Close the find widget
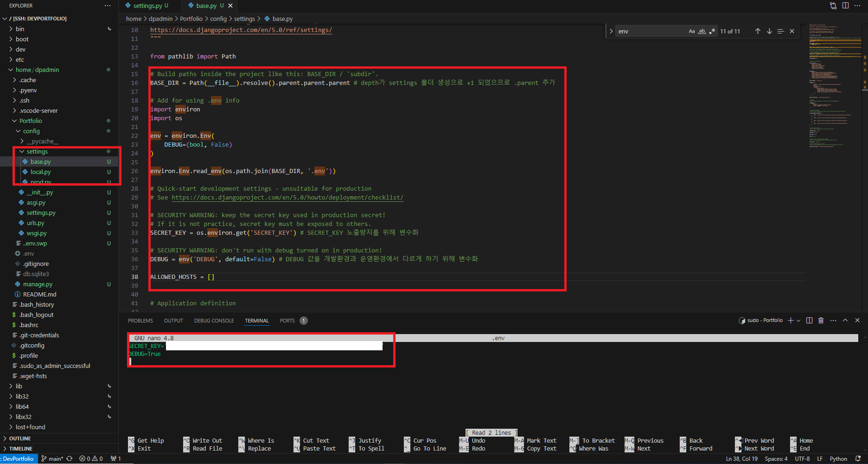The image size is (868, 464). pos(792,31)
